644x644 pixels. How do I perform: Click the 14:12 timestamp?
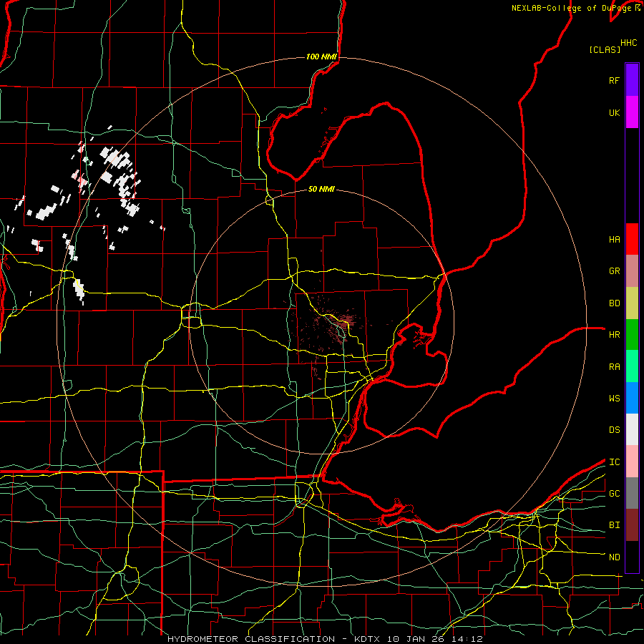click(x=467, y=639)
